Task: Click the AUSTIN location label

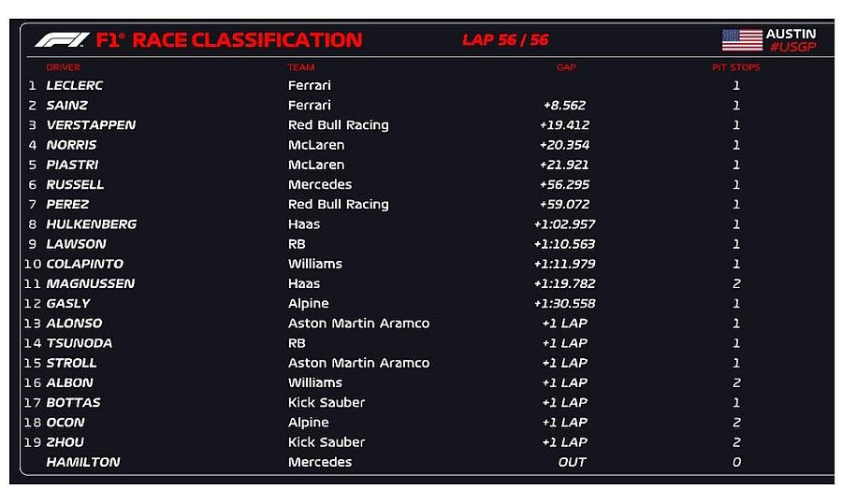Action: click(791, 33)
